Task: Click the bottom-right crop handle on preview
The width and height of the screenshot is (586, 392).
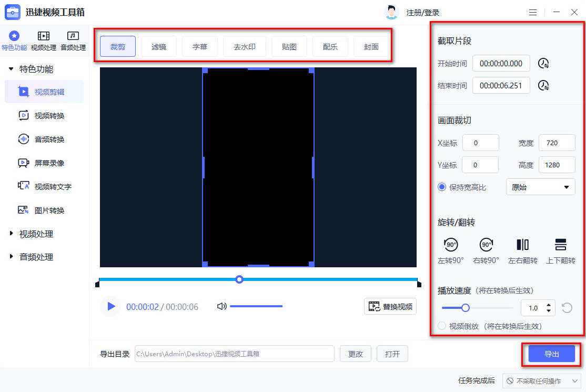Action: click(311, 264)
